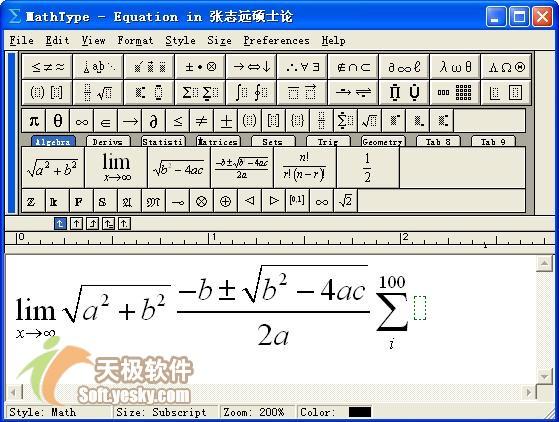Viewport: 559px width, 422px height.
Task: Insert the one-half fraction expression
Action: [368, 168]
